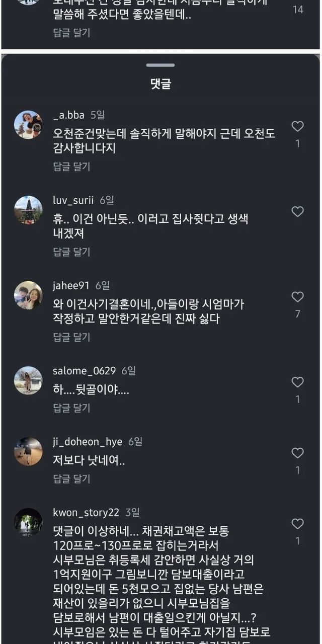Reply to salome_0629's comment
This screenshot has width=322, height=644.
tap(71, 408)
